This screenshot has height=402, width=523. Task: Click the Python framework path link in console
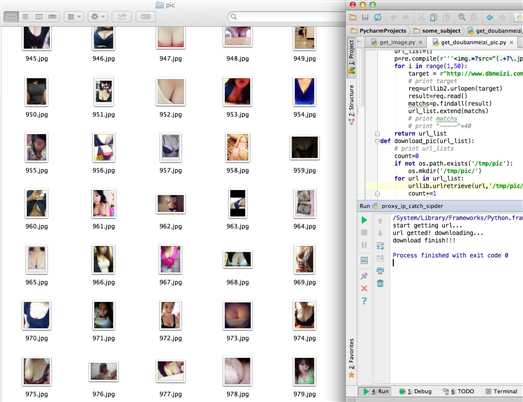click(x=458, y=218)
